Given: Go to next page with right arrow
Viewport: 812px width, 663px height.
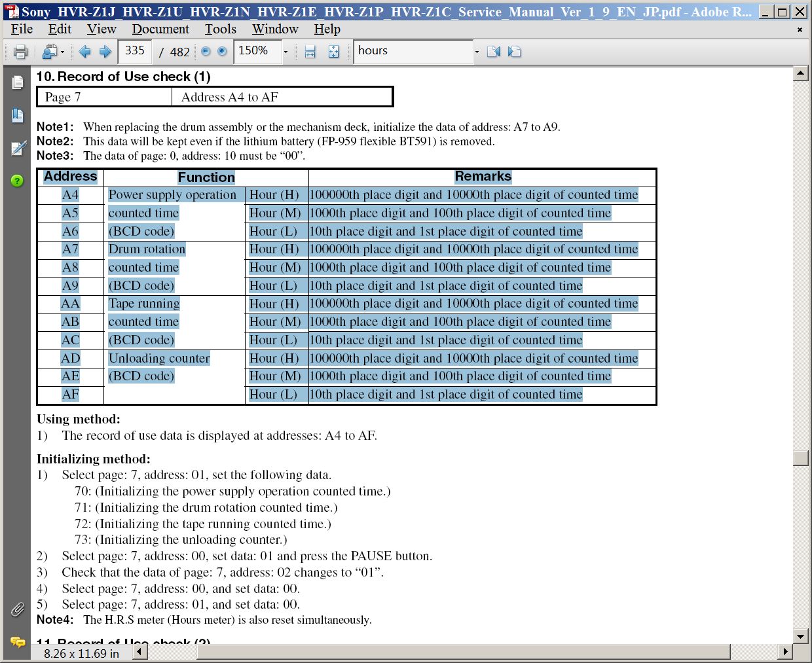Looking at the screenshot, I should pyautogui.click(x=105, y=52).
